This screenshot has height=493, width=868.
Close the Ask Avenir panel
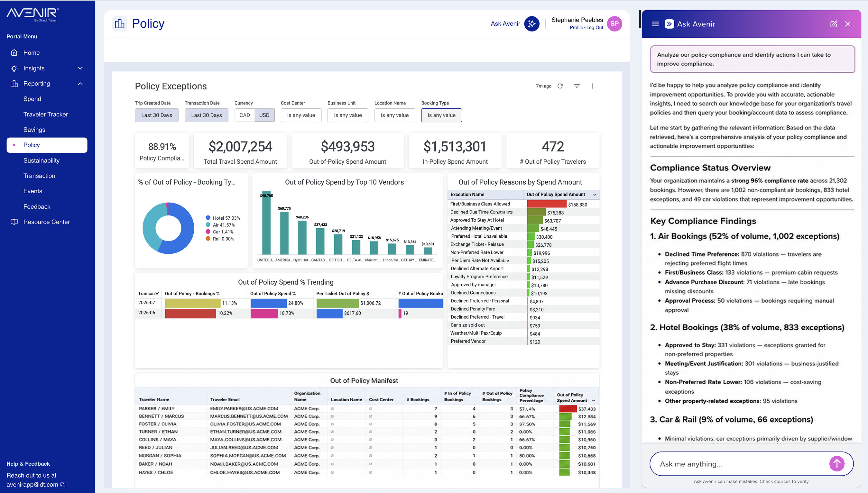pos(848,24)
